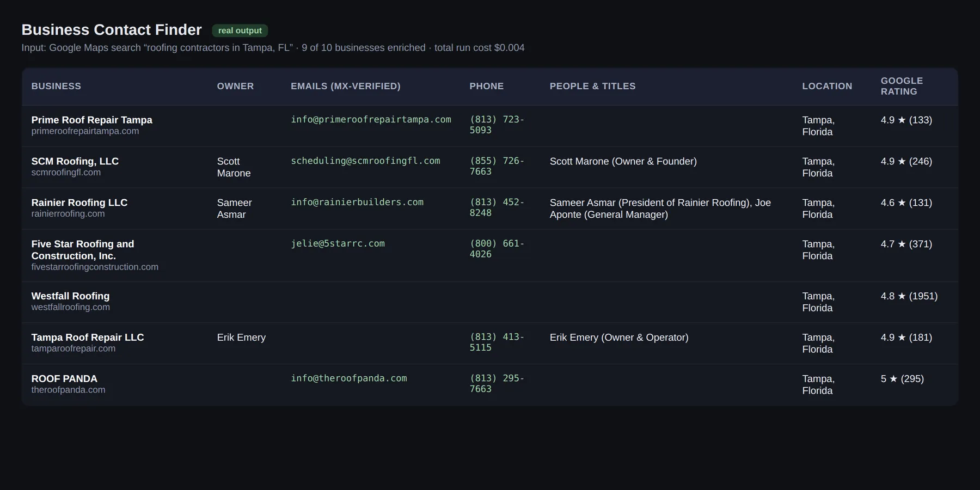Click phone number (813) 452-8248
980x490 pixels.
[x=497, y=207]
